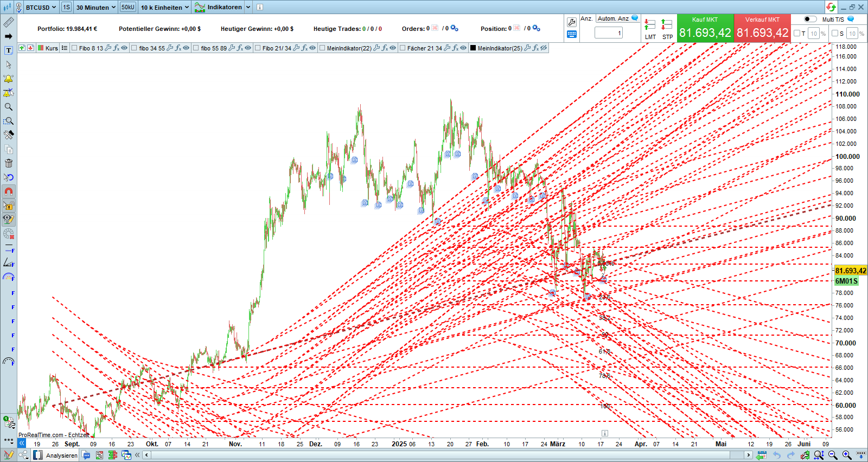Toggle the Multi T/S switch

click(x=810, y=19)
